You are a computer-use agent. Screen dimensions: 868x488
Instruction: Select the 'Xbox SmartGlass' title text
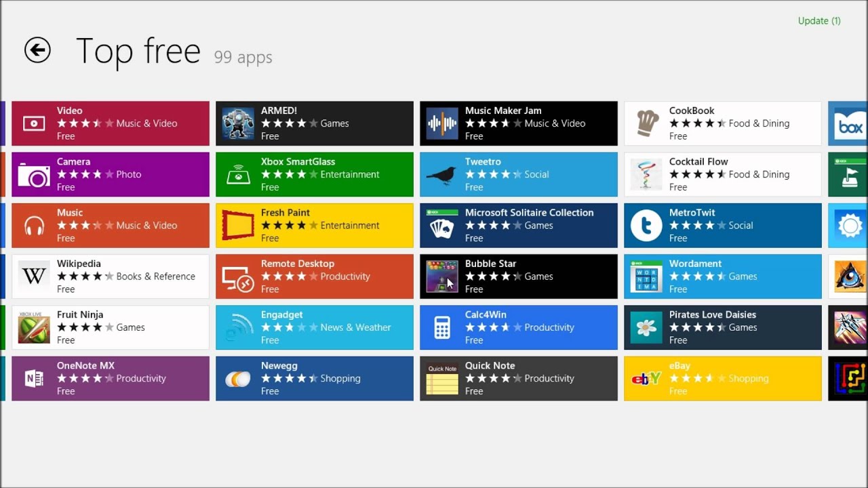[x=298, y=161]
